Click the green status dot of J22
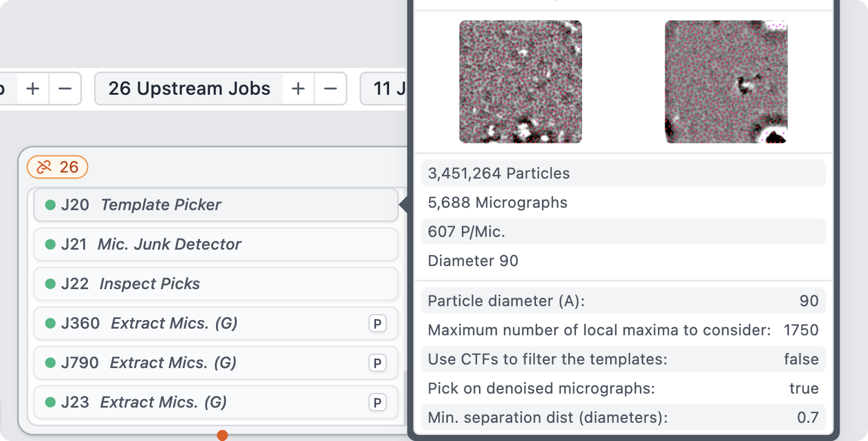 pos(50,284)
